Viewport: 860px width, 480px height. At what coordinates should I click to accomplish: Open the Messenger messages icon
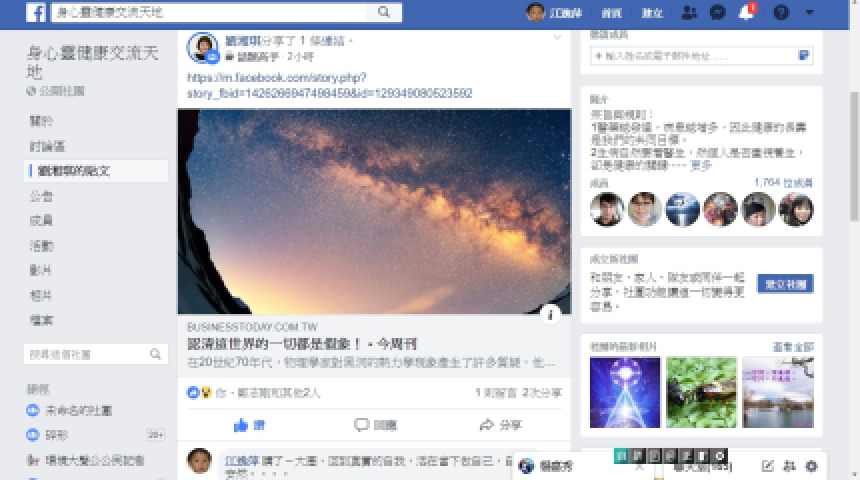click(x=717, y=12)
